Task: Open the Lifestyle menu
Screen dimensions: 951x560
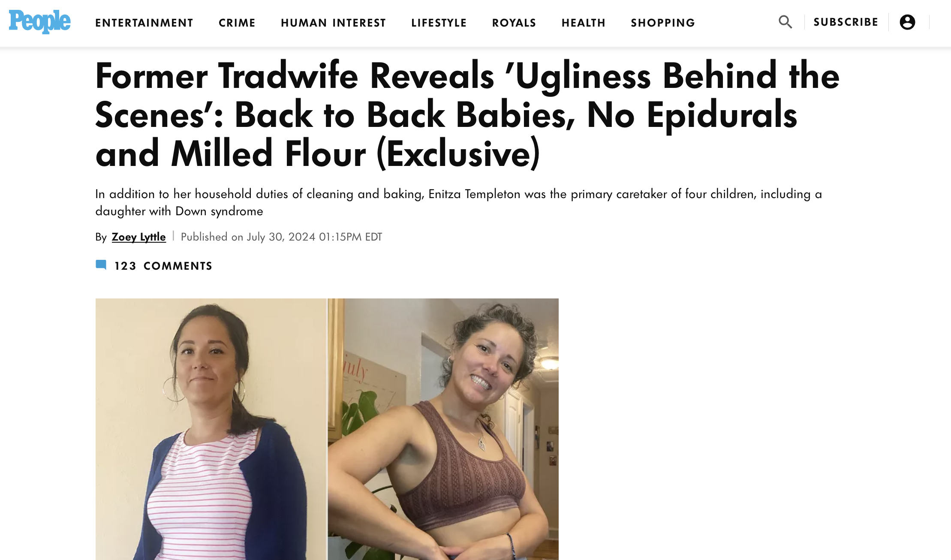Action: pyautogui.click(x=439, y=23)
